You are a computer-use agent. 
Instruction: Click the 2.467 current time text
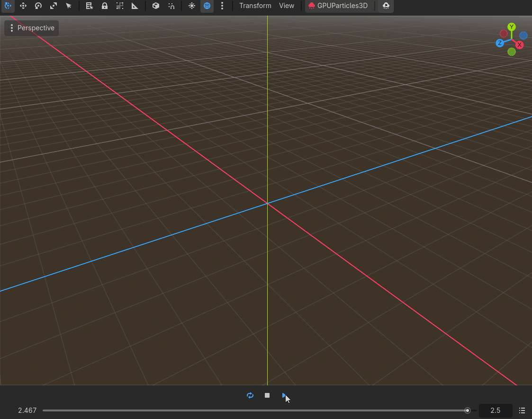pyautogui.click(x=27, y=410)
